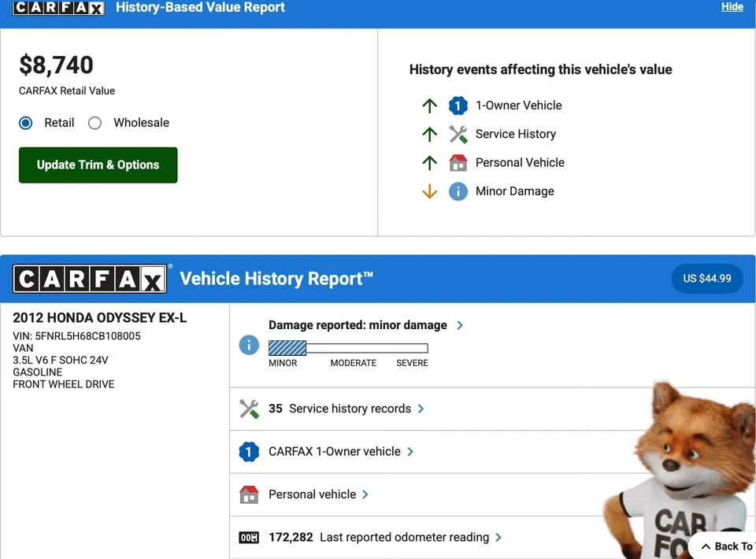Open Damage reported: minor damage link
The width and height of the screenshot is (756, 559).
358,325
